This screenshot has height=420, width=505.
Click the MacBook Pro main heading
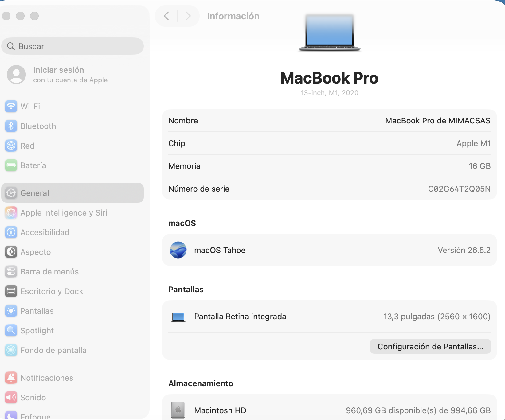click(x=330, y=78)
